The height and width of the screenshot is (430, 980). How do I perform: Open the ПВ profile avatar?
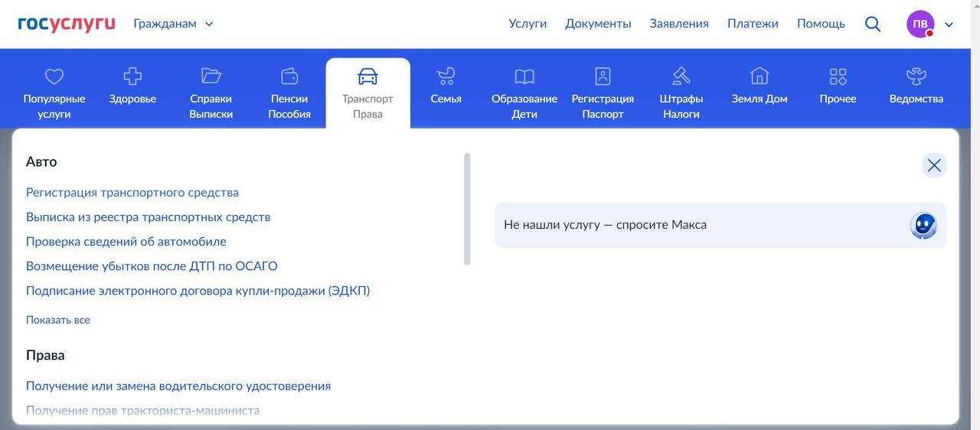(x=921, y=24)
